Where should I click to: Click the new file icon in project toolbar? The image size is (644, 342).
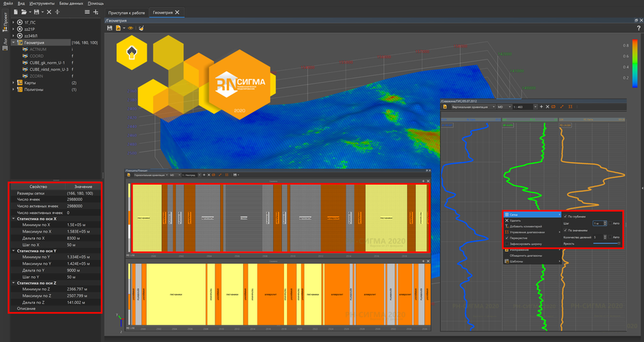point(16,12)
